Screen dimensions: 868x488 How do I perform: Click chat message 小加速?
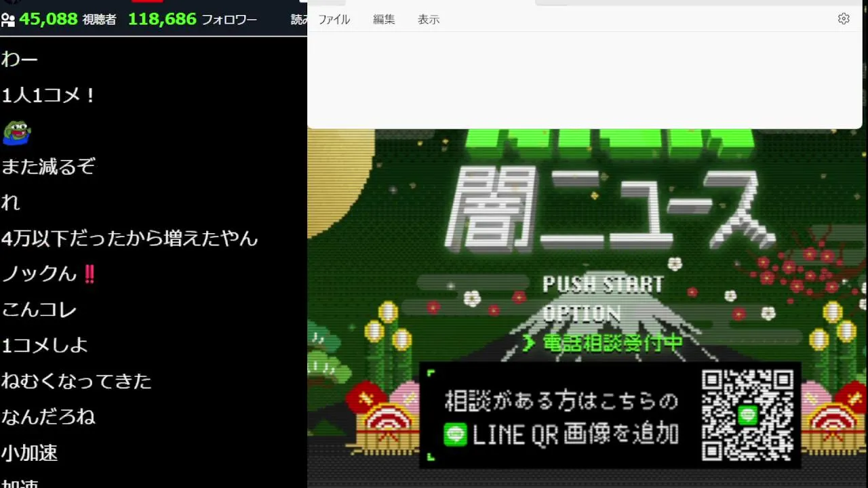click(x=29, y=453)
